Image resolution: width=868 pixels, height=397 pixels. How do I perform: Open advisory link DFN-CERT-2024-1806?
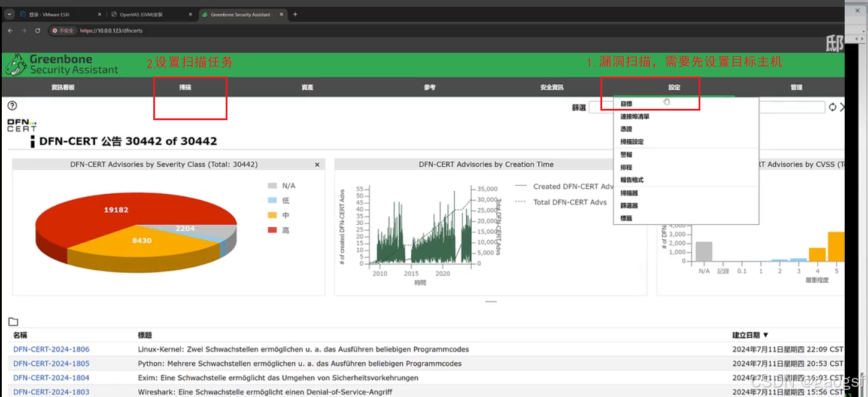point(51,349)
